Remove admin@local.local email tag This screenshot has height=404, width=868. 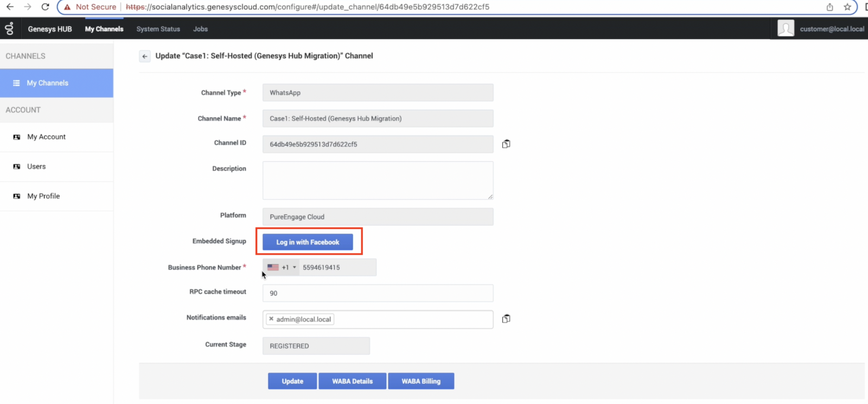[271, 319]
